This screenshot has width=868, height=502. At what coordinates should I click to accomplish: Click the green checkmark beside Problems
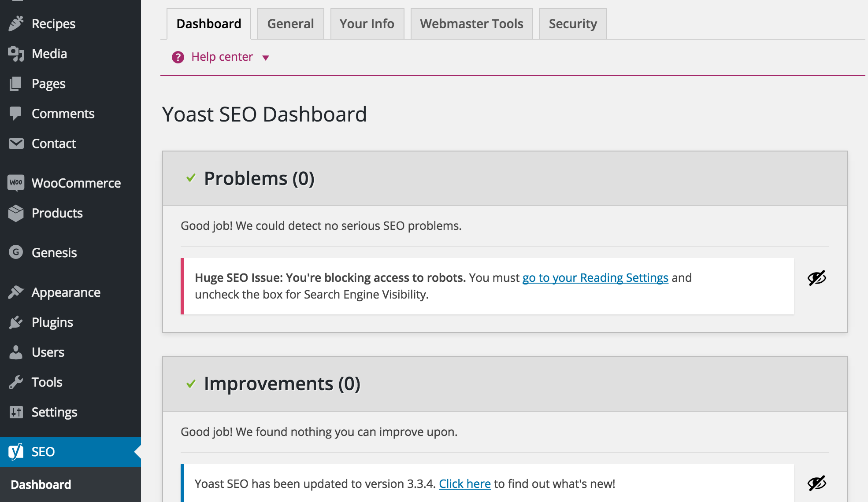191,178
